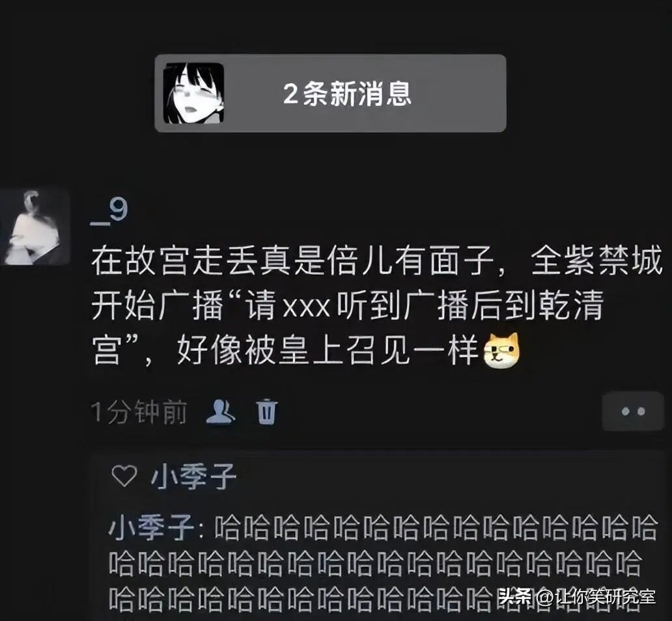
Task: Click the visibility people icon next to the timestamp
Action: [220, 412]
